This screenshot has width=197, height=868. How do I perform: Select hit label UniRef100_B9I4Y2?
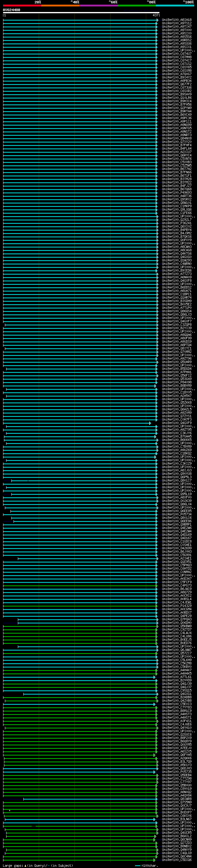click(177, 78)
